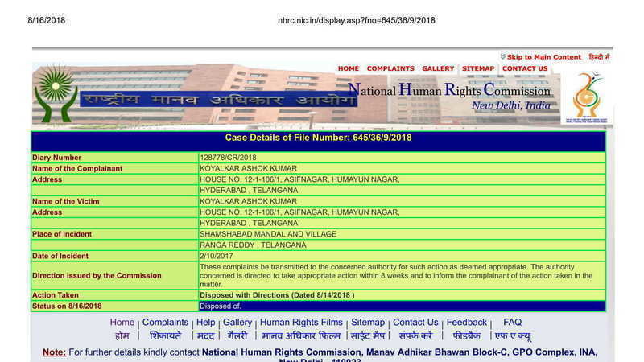
Task: Open the Hindi मानव अधिकार फिल्म link
Action: click(301, 336)
